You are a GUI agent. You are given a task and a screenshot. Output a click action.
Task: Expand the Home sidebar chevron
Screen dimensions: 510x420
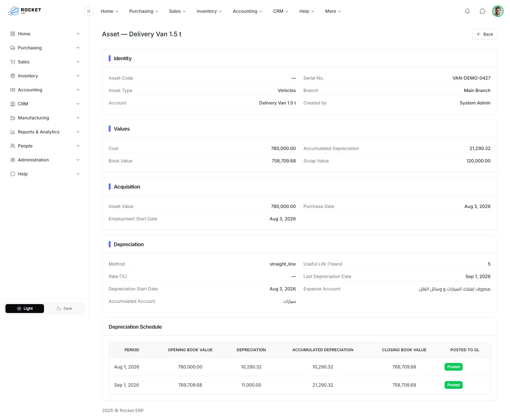[78, 34]
